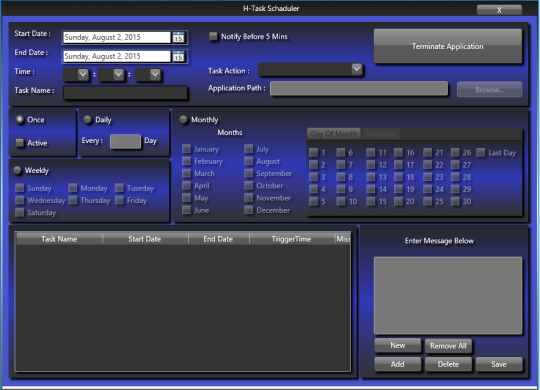Click the Start Date text field
Image resolution: width=540 pixels, height=390 pixels.
116,37
